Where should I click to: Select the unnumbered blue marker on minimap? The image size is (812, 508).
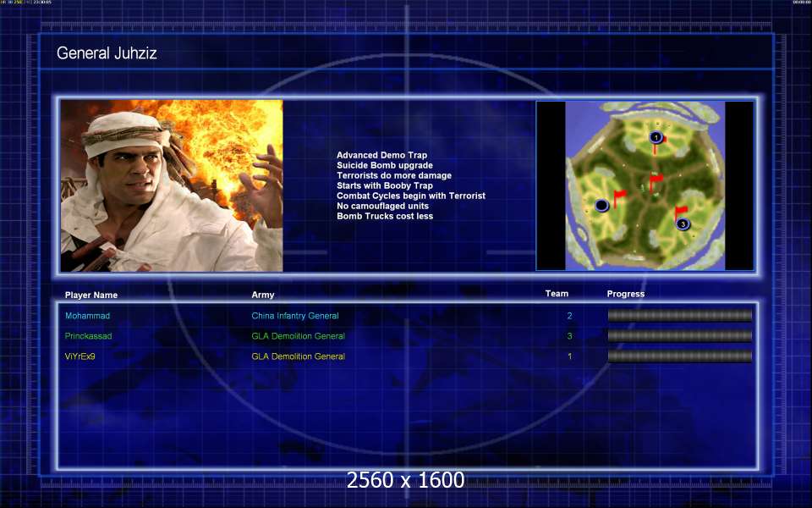601,206
